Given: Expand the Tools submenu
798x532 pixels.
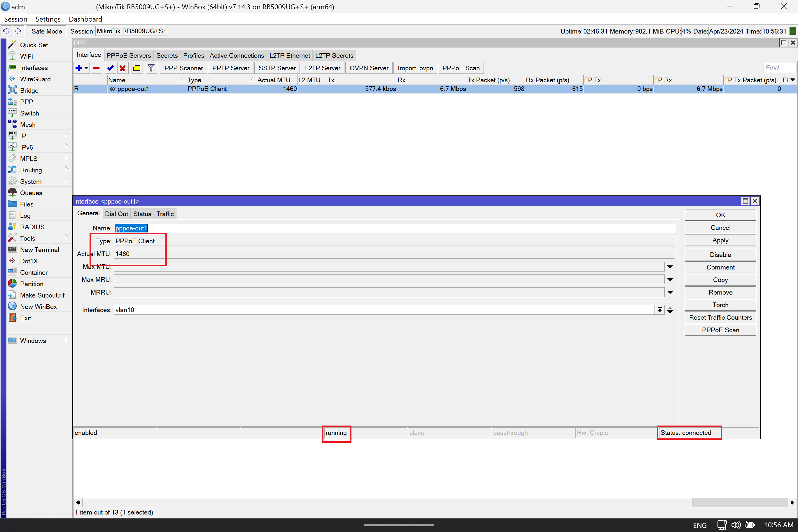Looking at the screenshot, I should tap(66, 237).
